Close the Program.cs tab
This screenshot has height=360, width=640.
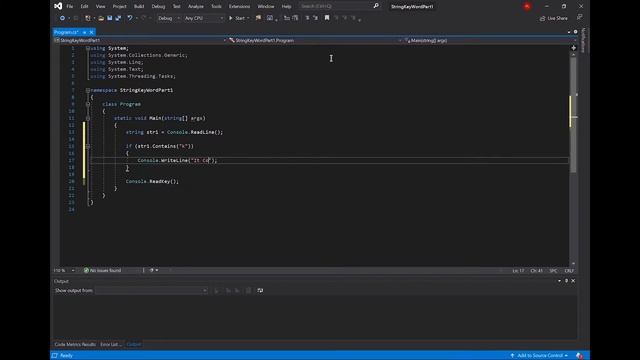[x=91, y=32]
